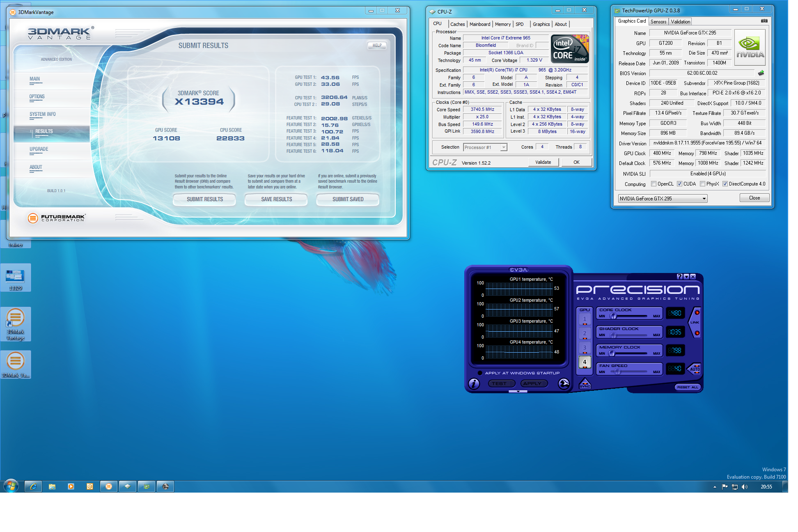798x532 pixels.
Task: Open the Graphics tab in CPU-Z
Action: pos(541,24)
